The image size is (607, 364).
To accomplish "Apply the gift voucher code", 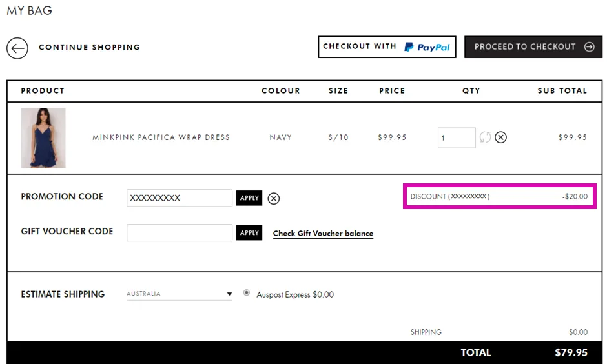I will pos(249,233).
